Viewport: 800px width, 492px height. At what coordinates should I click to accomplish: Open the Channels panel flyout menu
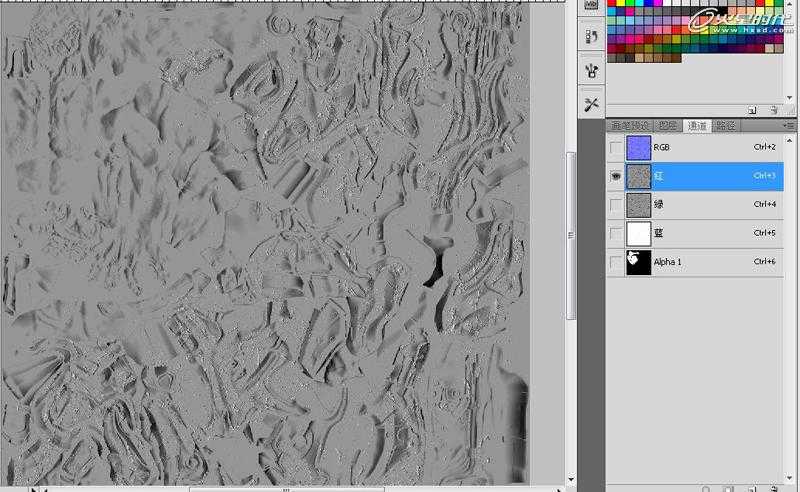coord(789,125)
